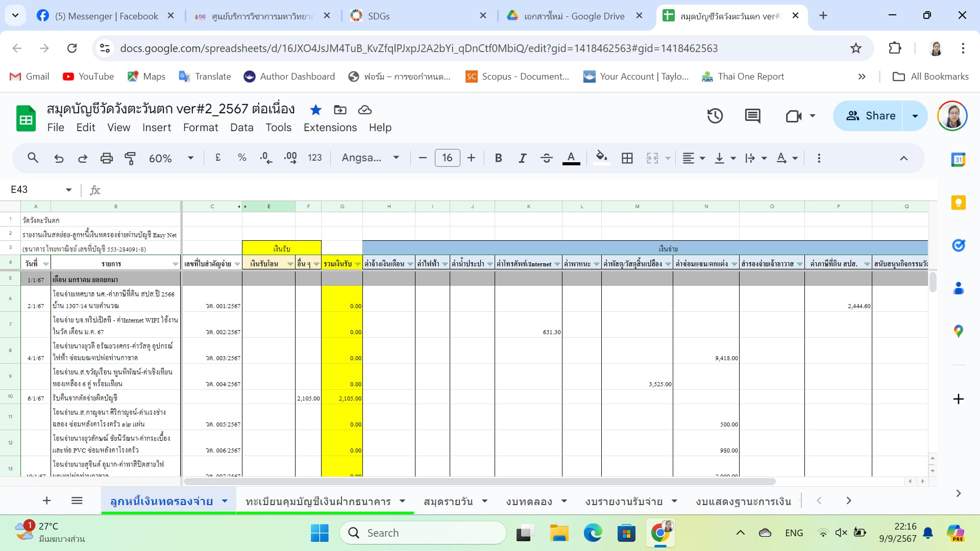Image resolution: width=980 pixels, height=551 pixels.
Task: Open the comments history icon
Action: click(752, 116)
